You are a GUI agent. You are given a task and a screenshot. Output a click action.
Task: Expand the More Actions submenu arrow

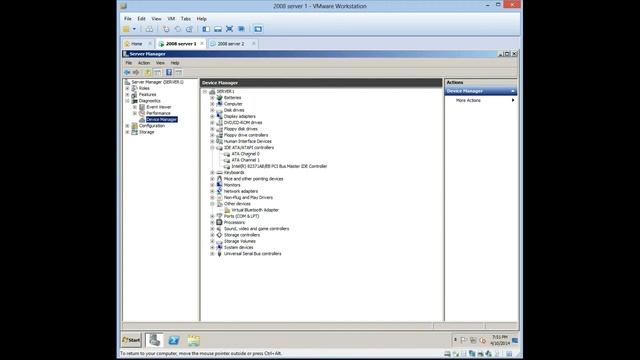513,100
